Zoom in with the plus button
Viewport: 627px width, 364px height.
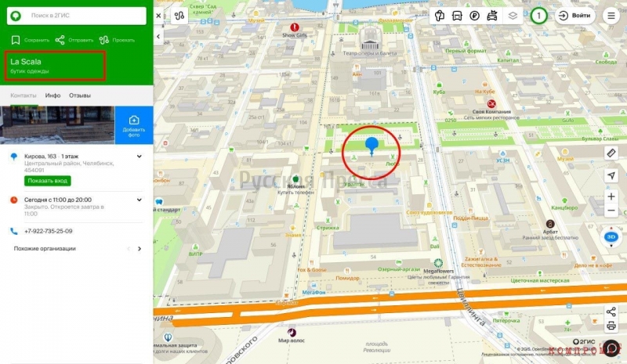(x=611, y=196)
